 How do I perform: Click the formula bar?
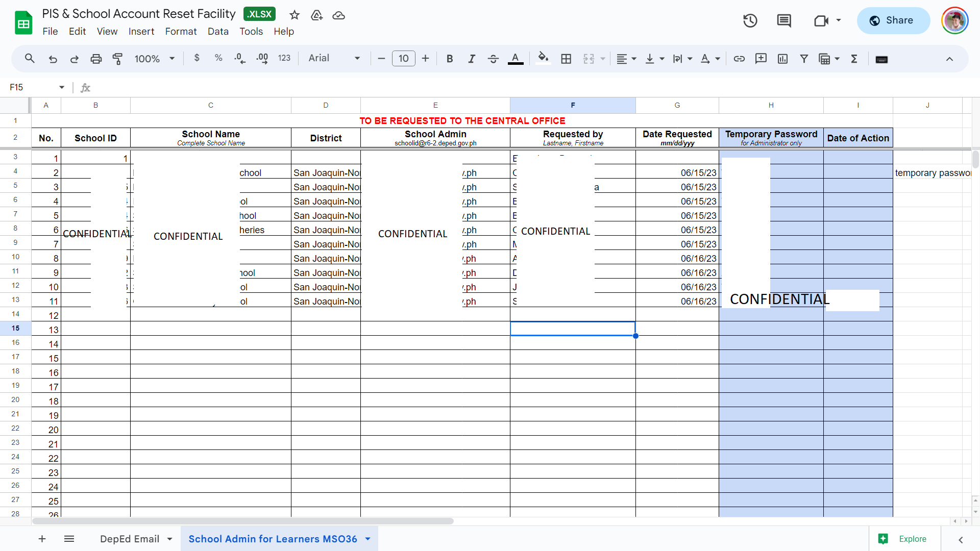pyautogui.click(x=531, y=87)
